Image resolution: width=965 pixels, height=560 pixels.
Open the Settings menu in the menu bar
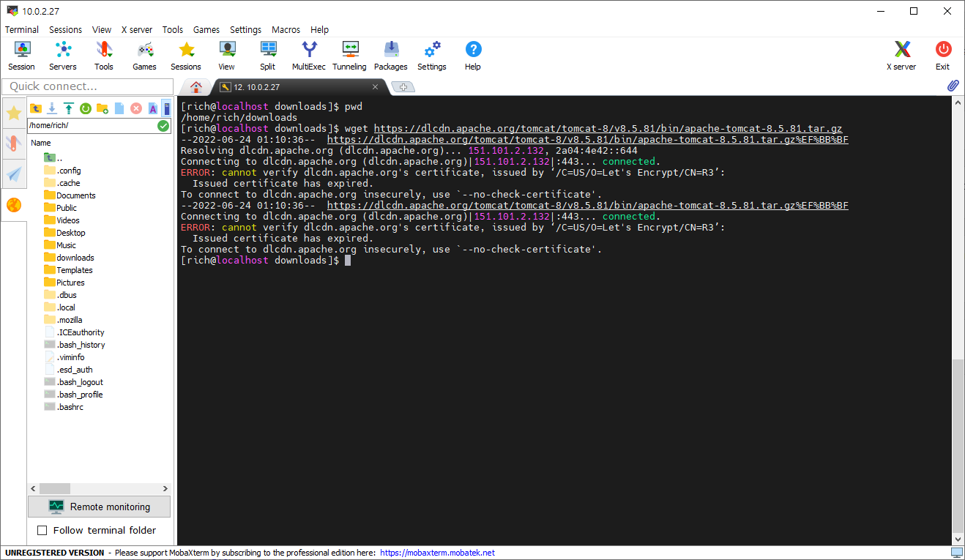245,30
